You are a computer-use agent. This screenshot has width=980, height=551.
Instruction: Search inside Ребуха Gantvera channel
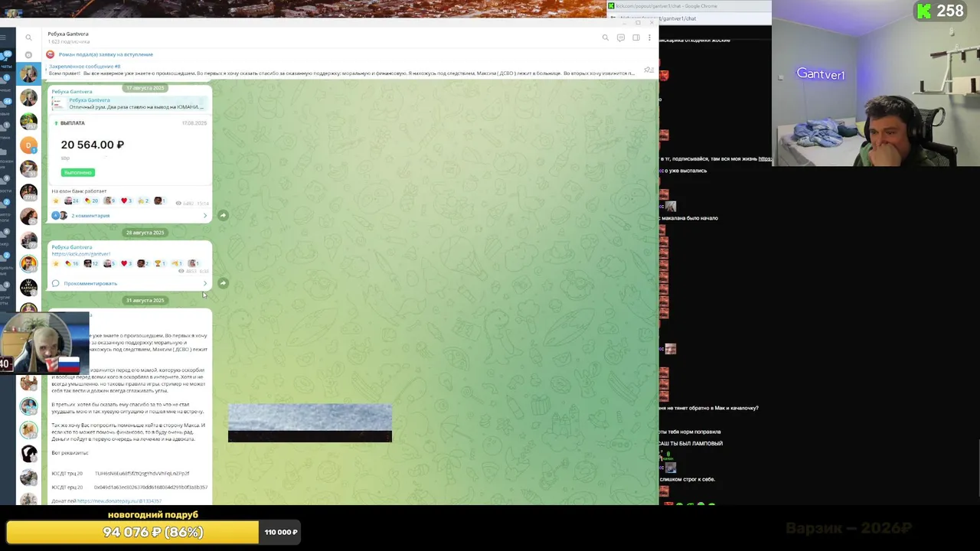coord(605,37)
